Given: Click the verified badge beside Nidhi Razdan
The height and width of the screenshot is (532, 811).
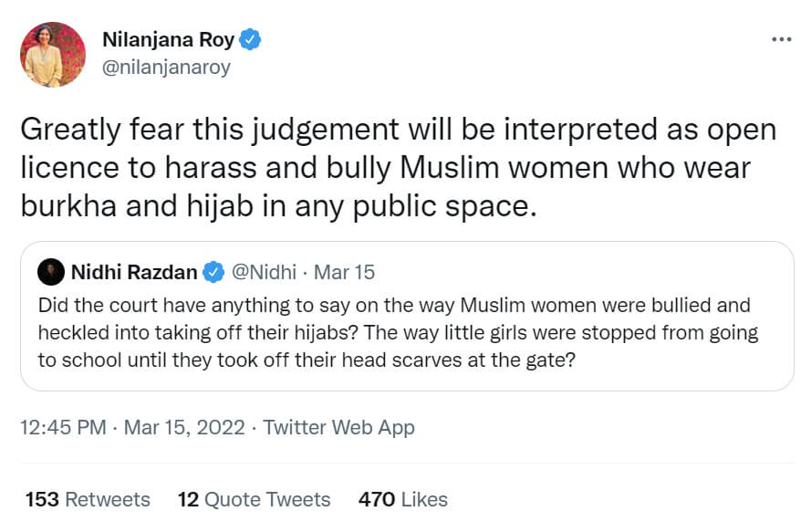Looking at the screenshot, I should [213, 272].
